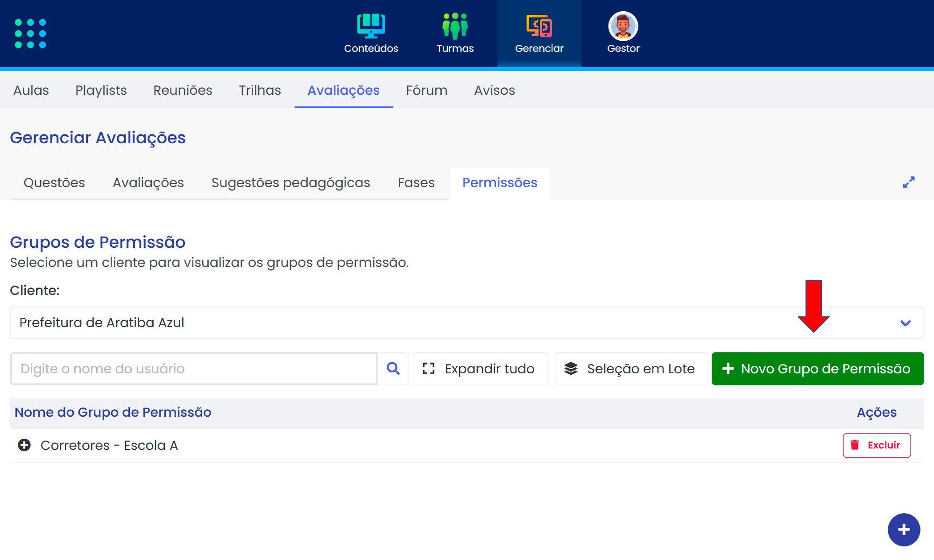The image size is (934, 560).
Task: Open the Conteúdos monitor icon
Action: coord(371,26)
